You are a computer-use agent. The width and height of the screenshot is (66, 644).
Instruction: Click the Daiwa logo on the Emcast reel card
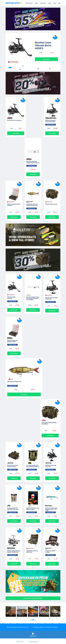point(50,118)
